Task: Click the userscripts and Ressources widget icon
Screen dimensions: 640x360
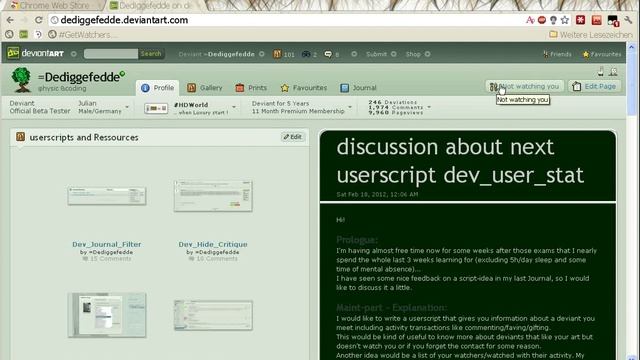Action: tap(20, 137)
